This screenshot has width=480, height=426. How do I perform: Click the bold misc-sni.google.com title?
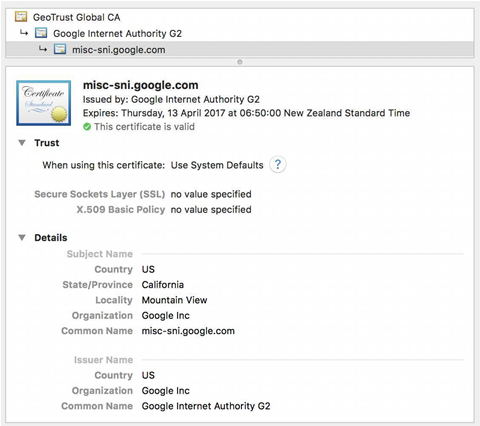point(141,85)
